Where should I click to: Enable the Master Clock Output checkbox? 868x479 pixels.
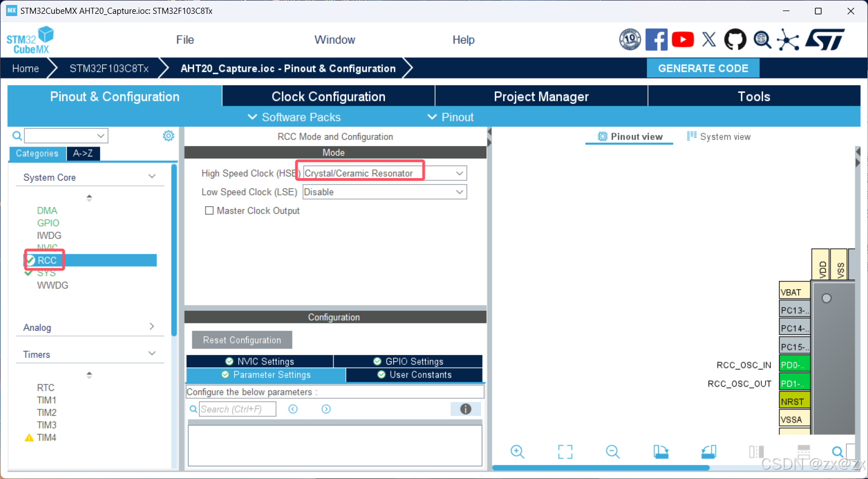[x=209, y=210]
